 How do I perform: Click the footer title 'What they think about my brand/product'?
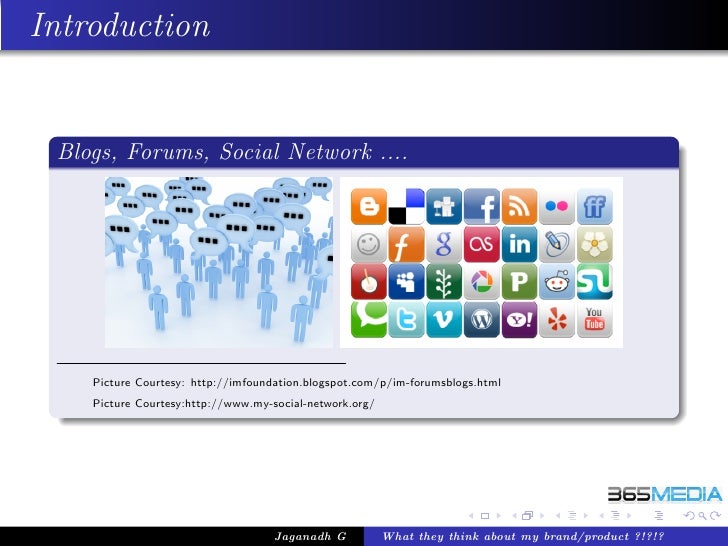[x=506, y=537]
